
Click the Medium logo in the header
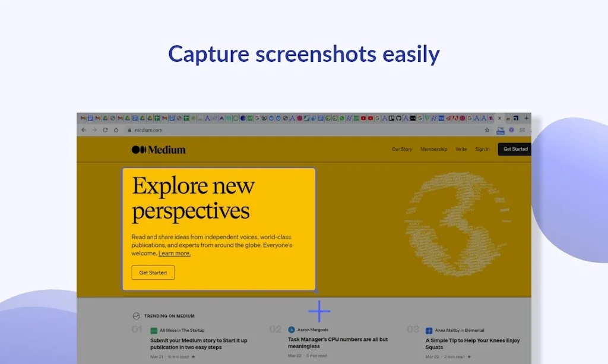158,149
